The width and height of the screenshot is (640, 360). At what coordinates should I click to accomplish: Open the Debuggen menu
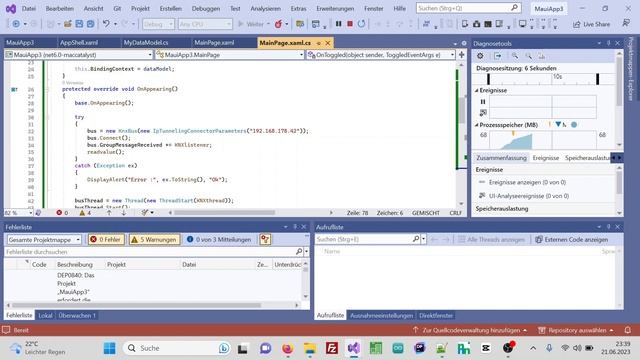206,9
